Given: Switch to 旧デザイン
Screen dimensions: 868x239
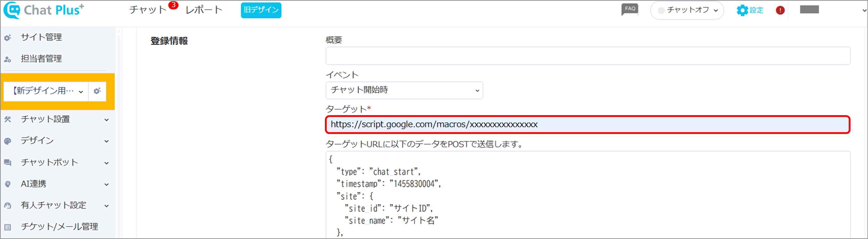Looking at the screenshot, I should 261,10.
